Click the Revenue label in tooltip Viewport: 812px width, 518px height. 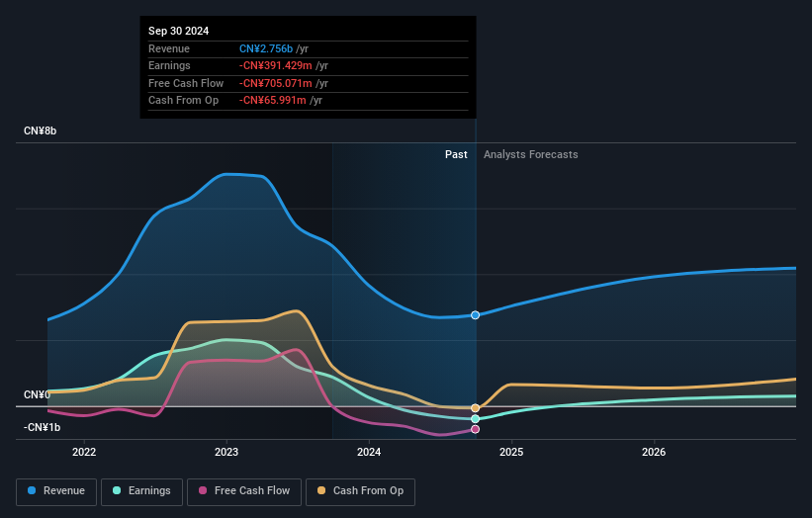pyautogui.click(x=169, y=48)
